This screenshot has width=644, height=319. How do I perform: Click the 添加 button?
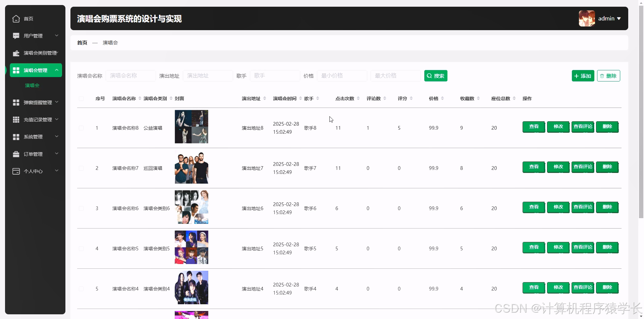583,76
